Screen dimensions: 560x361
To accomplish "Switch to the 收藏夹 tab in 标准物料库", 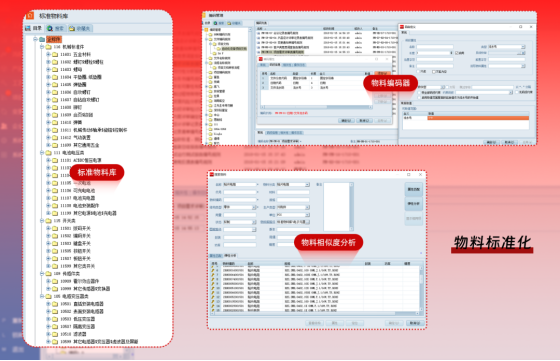I will click(x=80, y=28).
